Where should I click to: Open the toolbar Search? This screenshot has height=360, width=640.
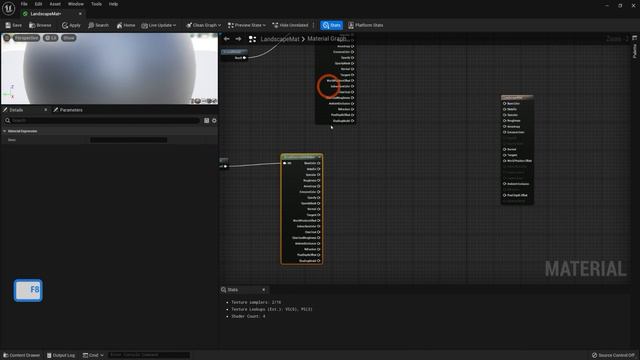tap(98, 25)
